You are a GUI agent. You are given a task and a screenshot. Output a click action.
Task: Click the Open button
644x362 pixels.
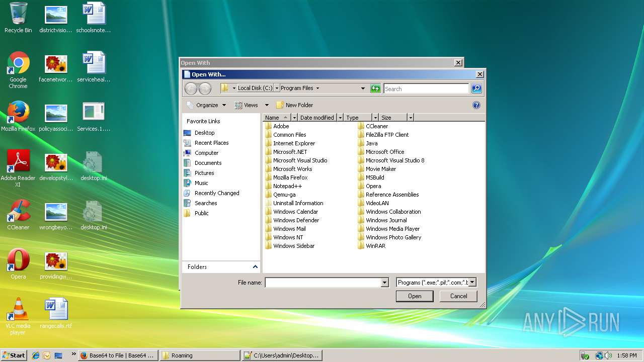click(415, 296)
